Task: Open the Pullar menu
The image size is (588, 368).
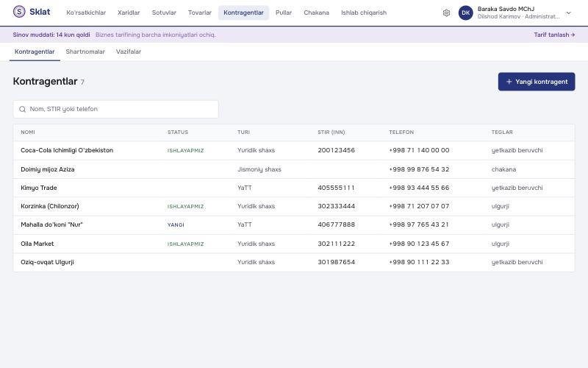Action: [284, 13]
